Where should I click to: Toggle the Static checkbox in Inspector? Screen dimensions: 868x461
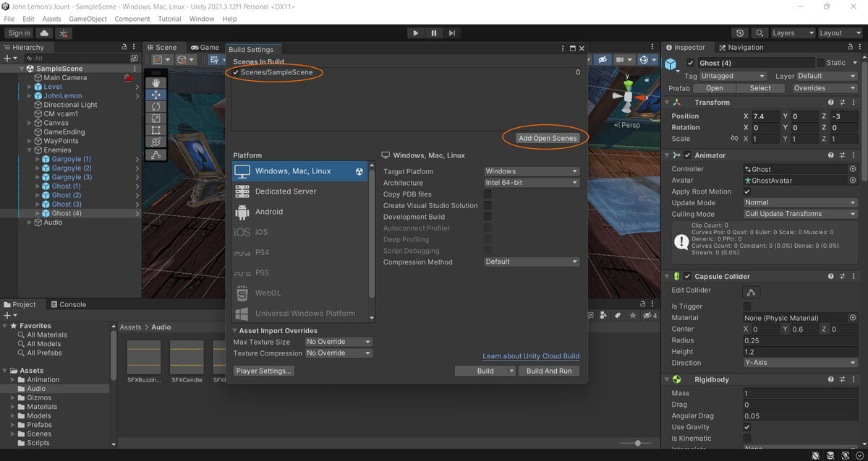point(820,63)
